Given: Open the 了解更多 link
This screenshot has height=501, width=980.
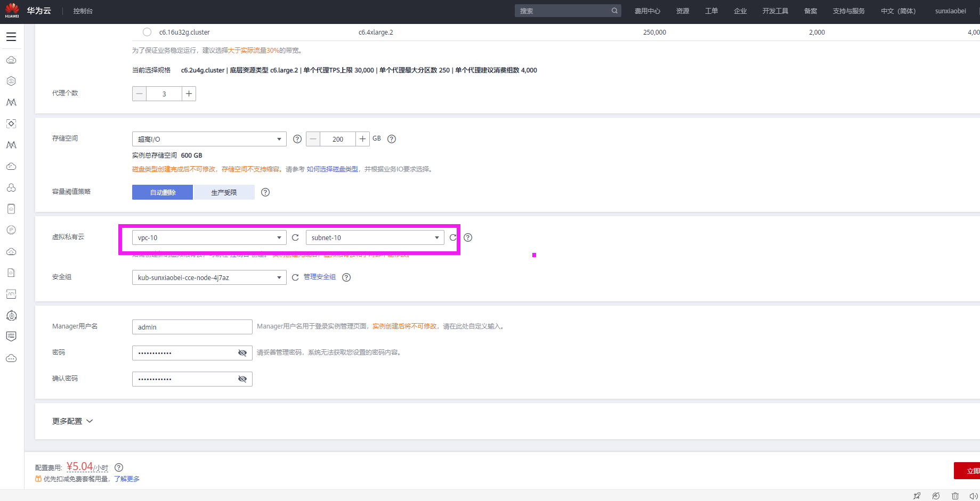Looking at the screenshot, I should [x=127, y=479].
